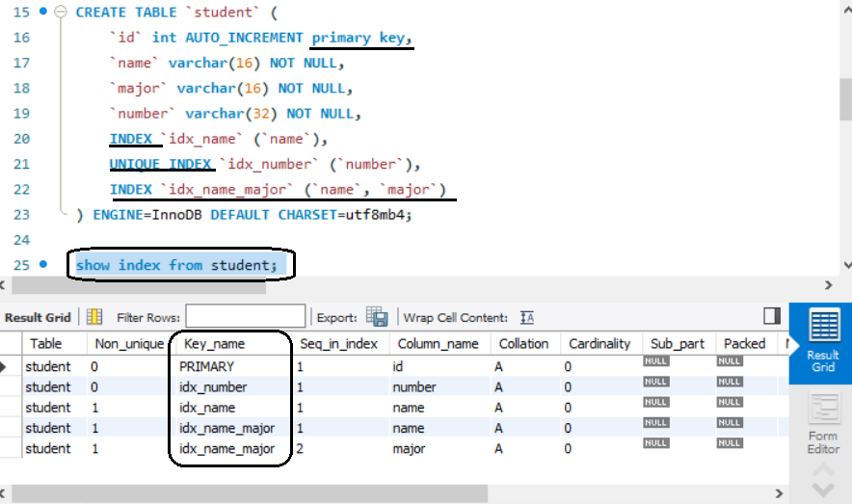Select the 'major' Column_name cell
Screen dimensions: 852x504
click(410, 449)
